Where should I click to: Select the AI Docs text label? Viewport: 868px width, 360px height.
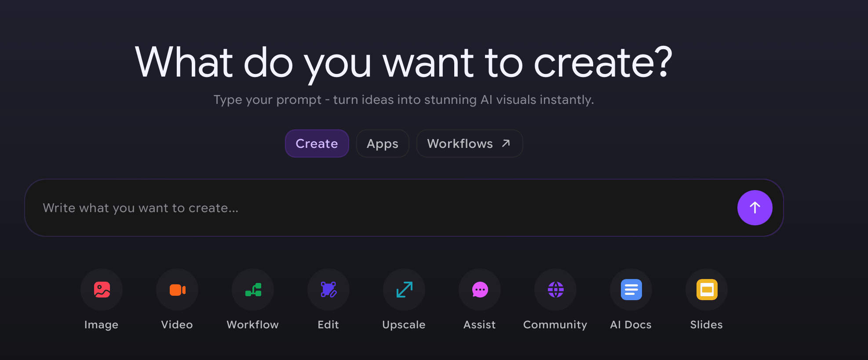point(631,325)
